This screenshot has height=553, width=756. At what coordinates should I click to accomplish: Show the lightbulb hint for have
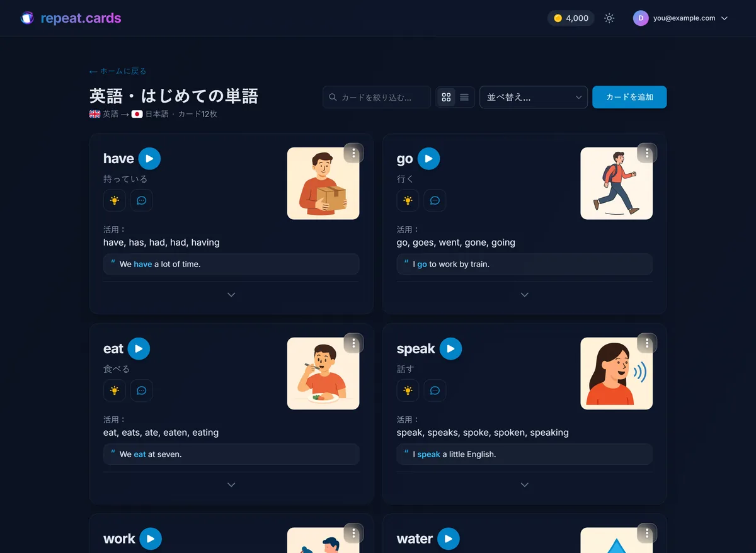coord(115,200)
